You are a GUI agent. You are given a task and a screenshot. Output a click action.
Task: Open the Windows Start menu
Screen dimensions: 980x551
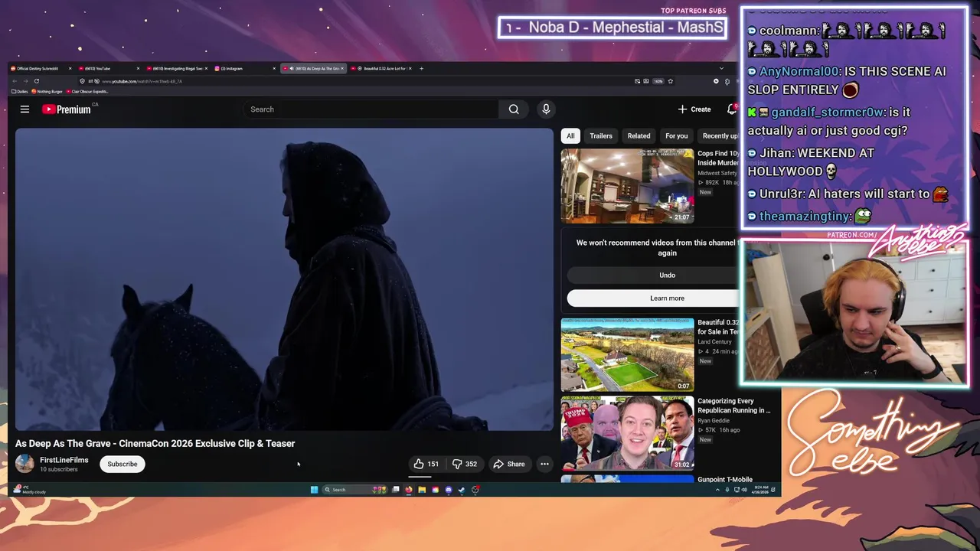pos(314,490)
